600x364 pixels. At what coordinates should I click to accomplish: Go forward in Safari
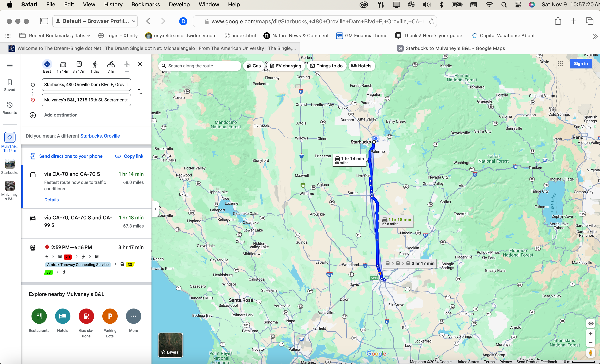pyautogui.click(x=163, y=21)
